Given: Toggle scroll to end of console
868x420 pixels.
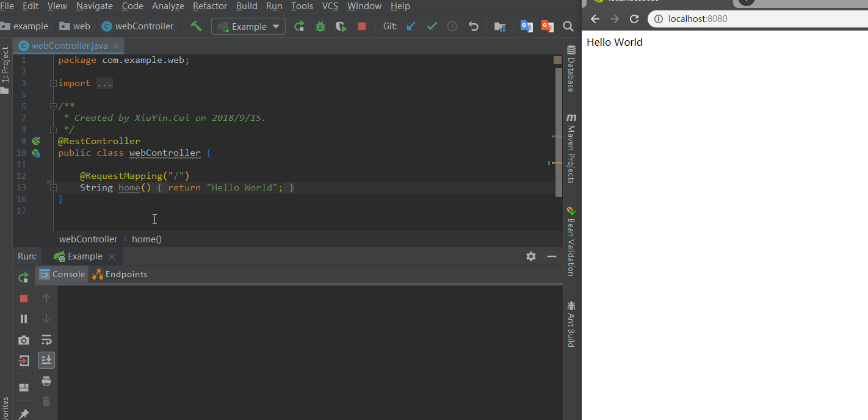Looking at the screenshot, I should (x=46, y=360).
